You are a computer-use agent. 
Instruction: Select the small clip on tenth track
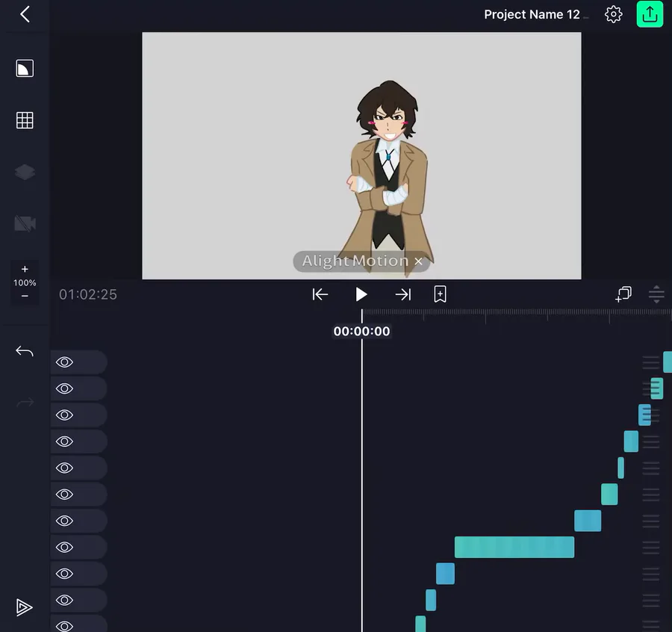[431, 601]
